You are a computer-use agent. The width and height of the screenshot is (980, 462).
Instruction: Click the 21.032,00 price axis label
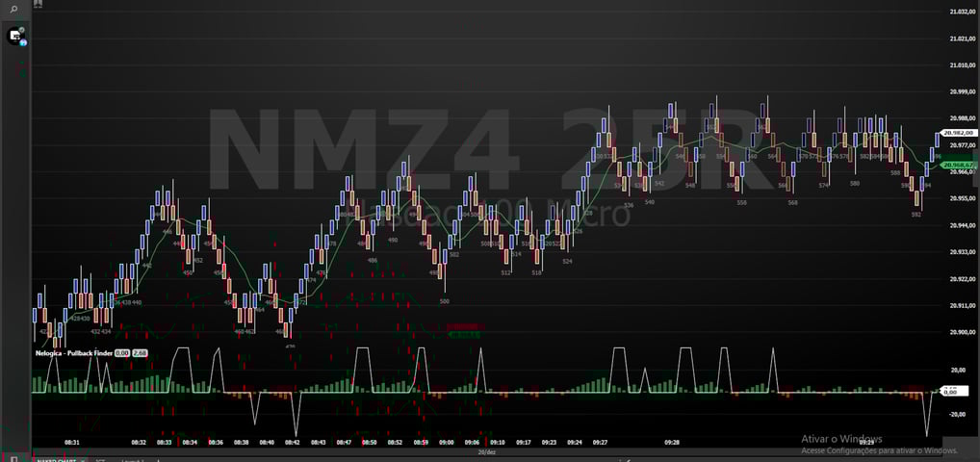pyautogui.click(x=963, y=12)
